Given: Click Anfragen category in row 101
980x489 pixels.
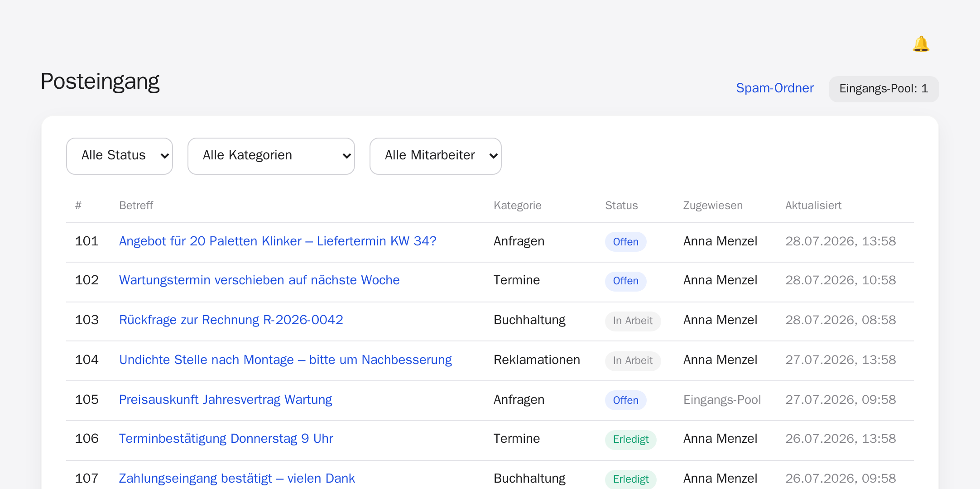Looking at the screenshot, I should click(x=519, y=241).
